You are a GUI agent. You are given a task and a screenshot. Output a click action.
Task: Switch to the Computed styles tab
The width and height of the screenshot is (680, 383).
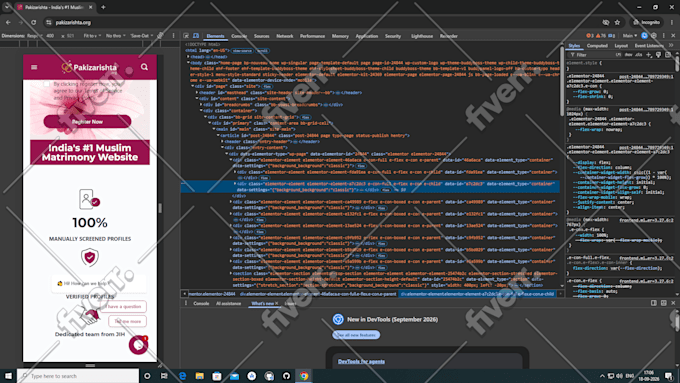coord(597,46)
